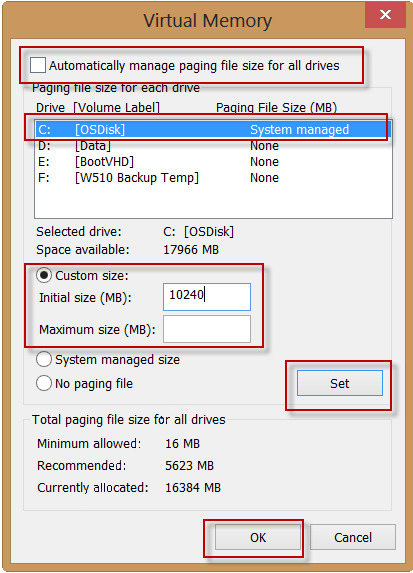Viewport: 413px width, 573px height.
Task: Click the Currently allocated 16384 MB value
Action: tap(193, 487)
